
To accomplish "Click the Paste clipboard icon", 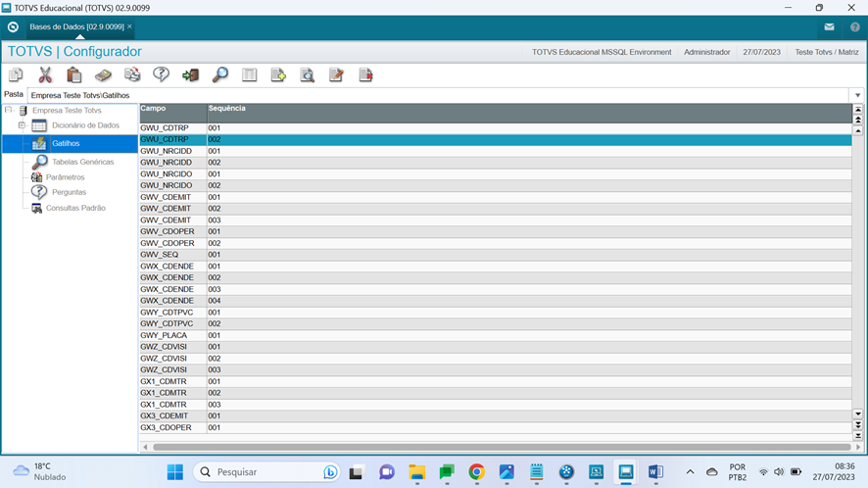I will [73, 74].
